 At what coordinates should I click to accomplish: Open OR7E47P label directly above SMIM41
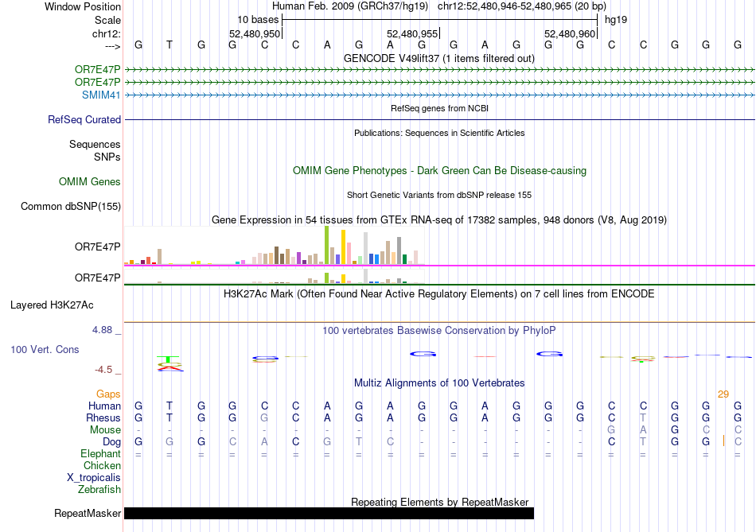[97, 82]
